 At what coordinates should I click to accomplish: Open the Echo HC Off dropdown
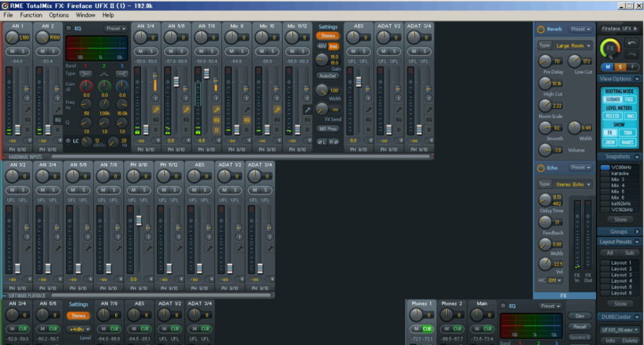(x=555, y=280)
